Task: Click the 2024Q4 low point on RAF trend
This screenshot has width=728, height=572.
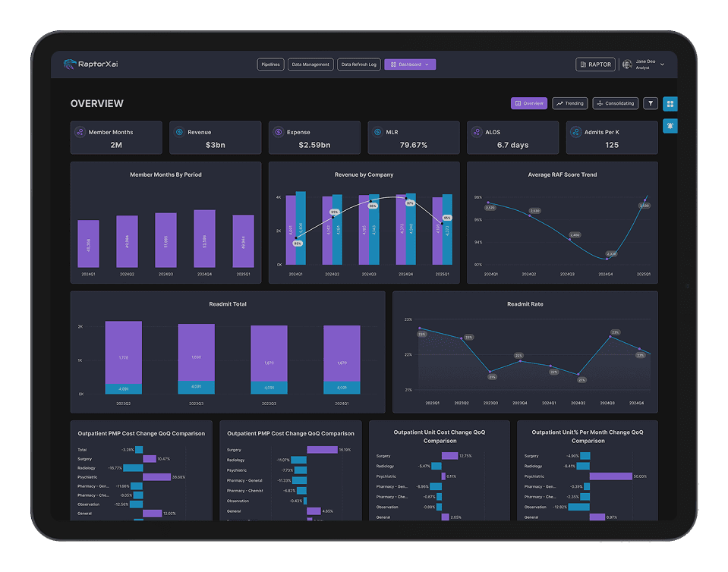Action: [x=607, y=259]
